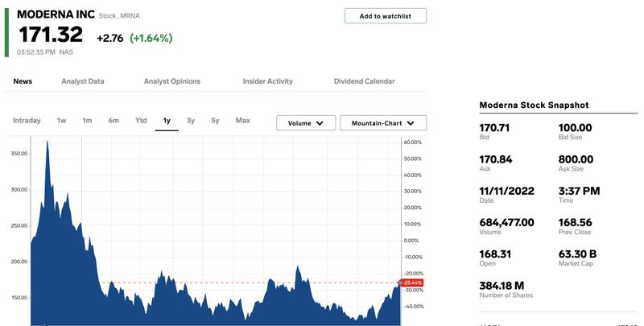
Task: Switch to Analyst Data tab
Action: click(83, 81)
